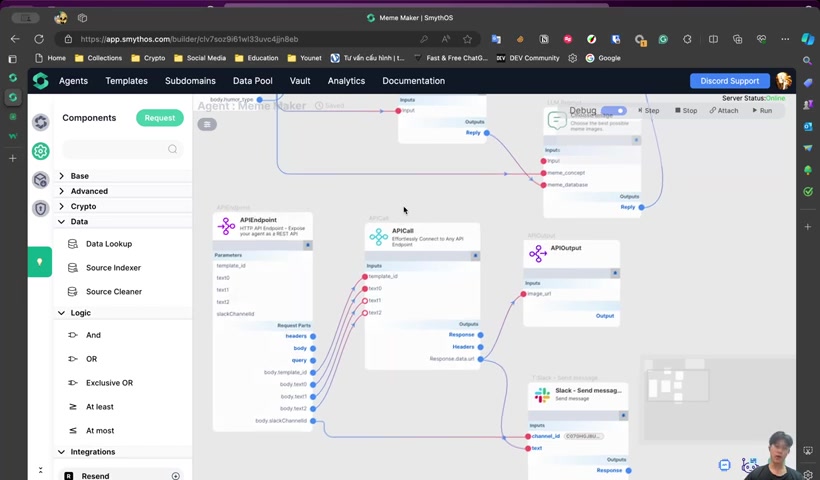Open the Documentation link

click(414, 81)
